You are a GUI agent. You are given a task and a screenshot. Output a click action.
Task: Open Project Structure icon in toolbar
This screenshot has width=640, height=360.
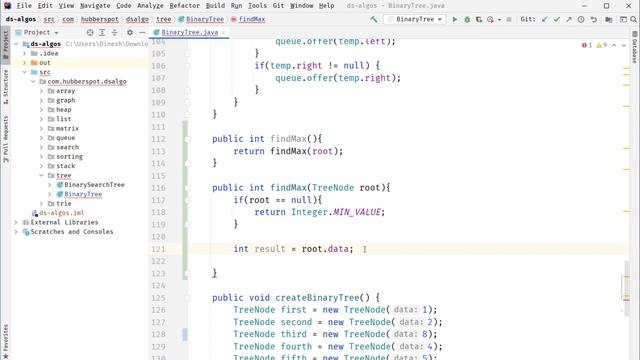pyautogui.click(x=609, y=19)
